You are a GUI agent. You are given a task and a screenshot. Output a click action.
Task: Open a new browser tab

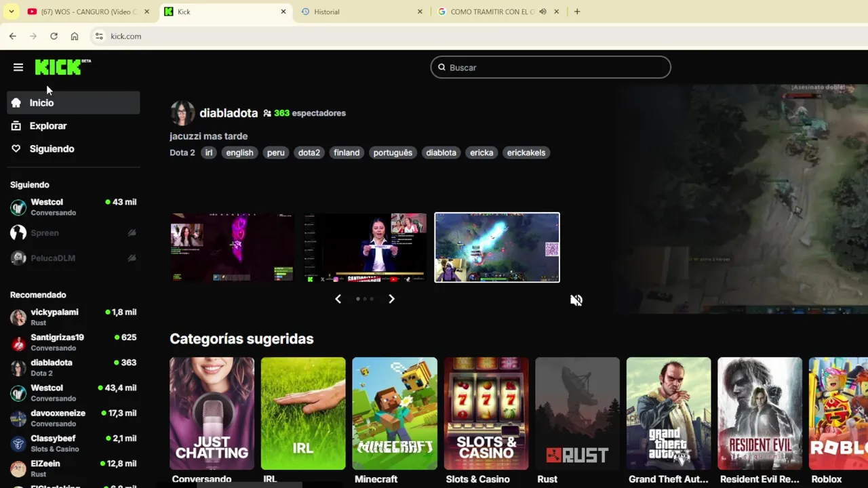click(x=577, y=12)
